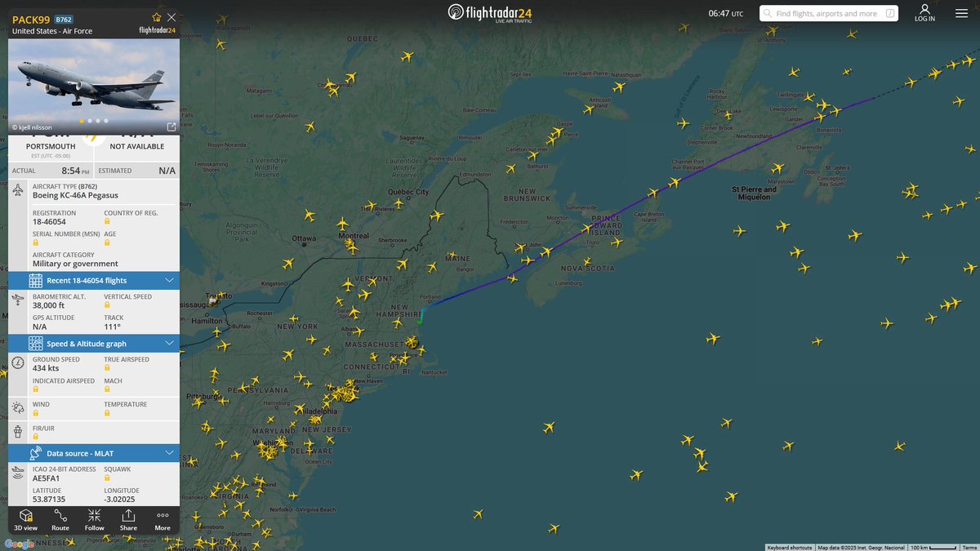Image resolution: width=980 pixels, height=551 pixels.
Task: Click the registration value 18-46054
Action: click(49, 221)
